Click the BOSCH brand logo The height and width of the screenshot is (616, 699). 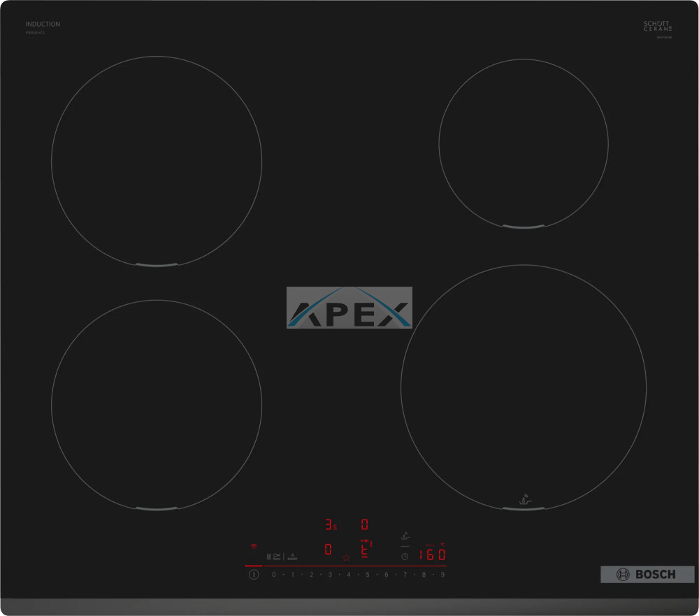click(x=647, y=574)
